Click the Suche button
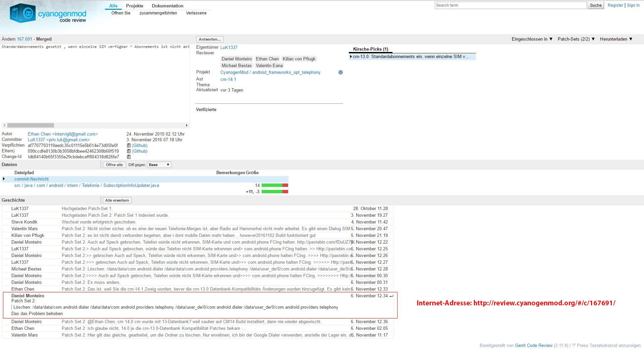The width and height of the screenshot is (644, 355). (x=596, y=5)
